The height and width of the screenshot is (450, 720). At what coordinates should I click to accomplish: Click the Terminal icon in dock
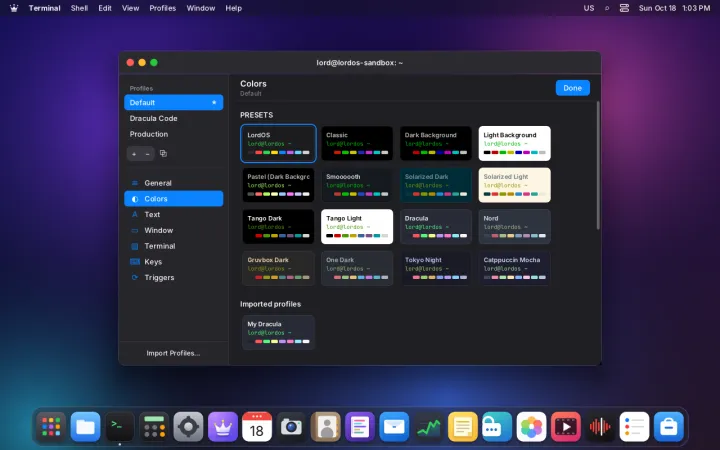coord(120,427)
